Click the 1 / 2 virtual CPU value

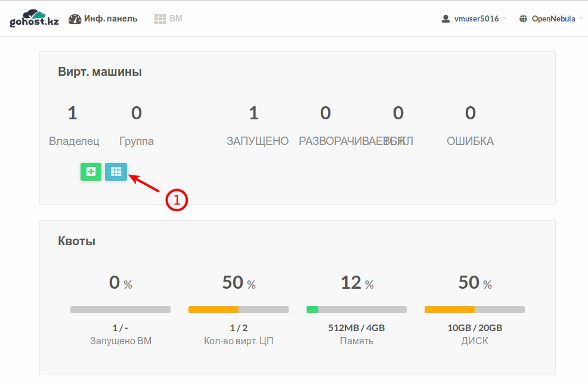[x=239, y=328]
